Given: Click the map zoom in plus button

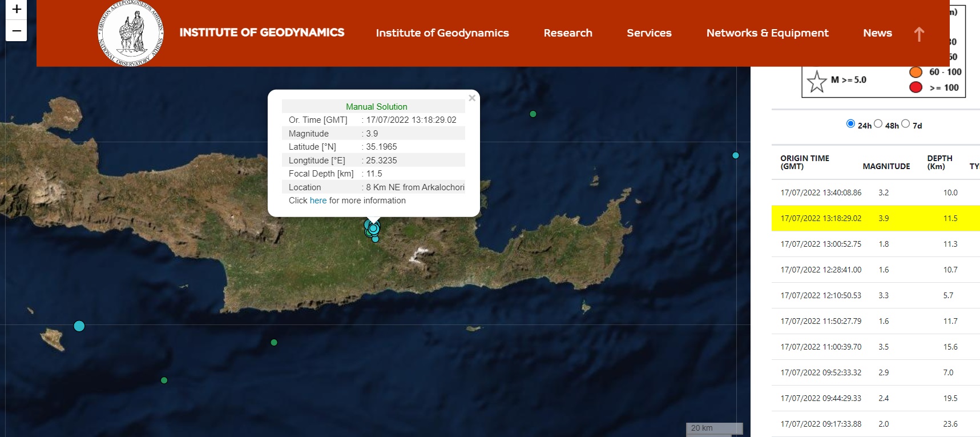Looking at the screenshot, I should pyautogui.click(x=17, y=9).
